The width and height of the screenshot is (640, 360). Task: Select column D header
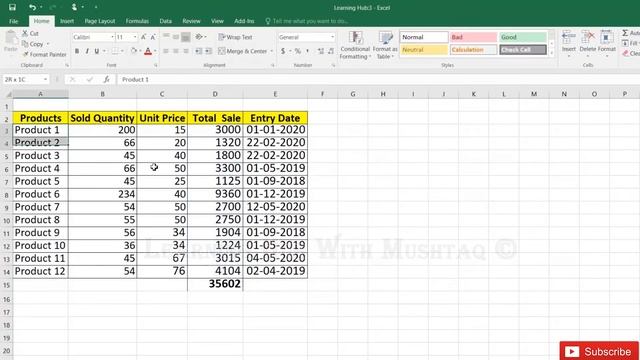click(x=215, y=94)
